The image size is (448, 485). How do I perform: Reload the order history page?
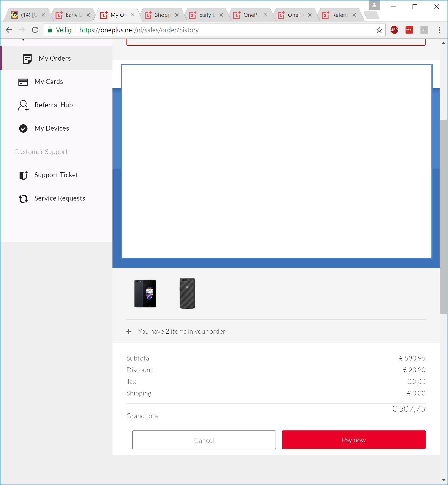(x=35, y=30)
